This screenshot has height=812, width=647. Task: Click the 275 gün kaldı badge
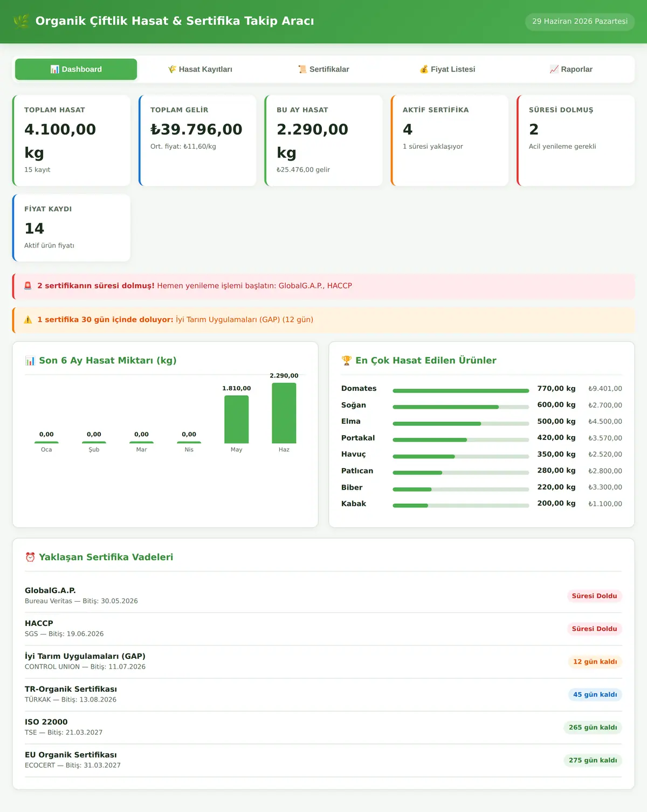593,760
